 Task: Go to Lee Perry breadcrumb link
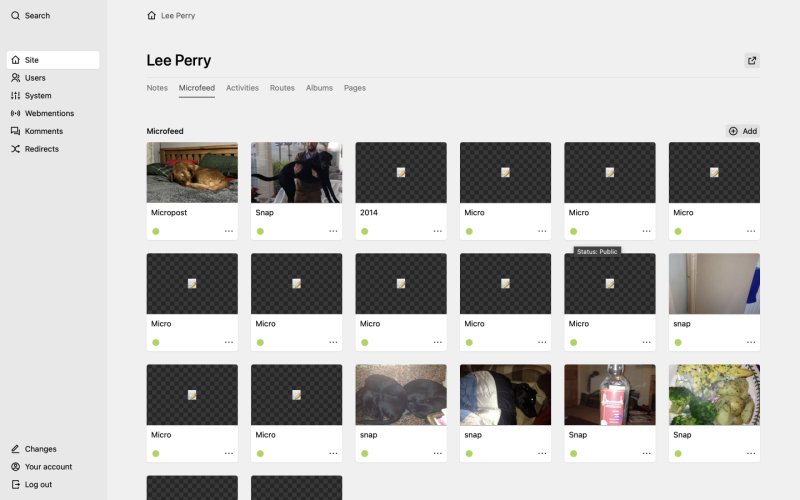pyautogui.click(x=178, y=15)
